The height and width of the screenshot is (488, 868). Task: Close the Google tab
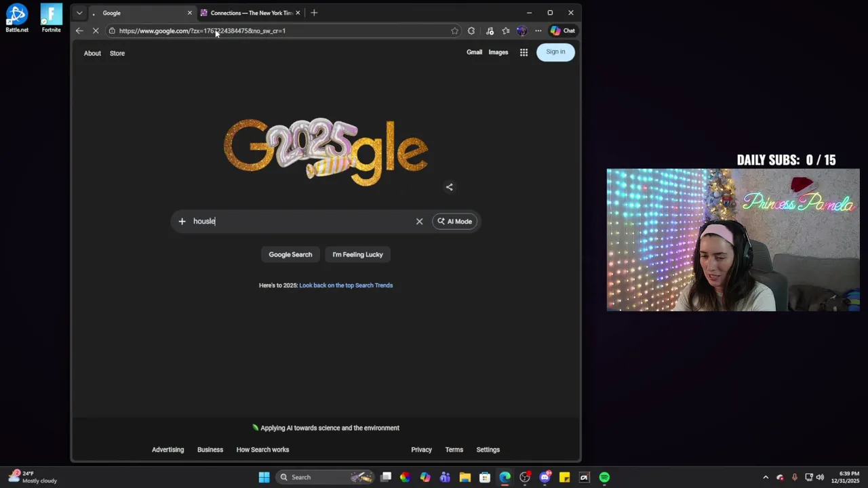(189, 13)
